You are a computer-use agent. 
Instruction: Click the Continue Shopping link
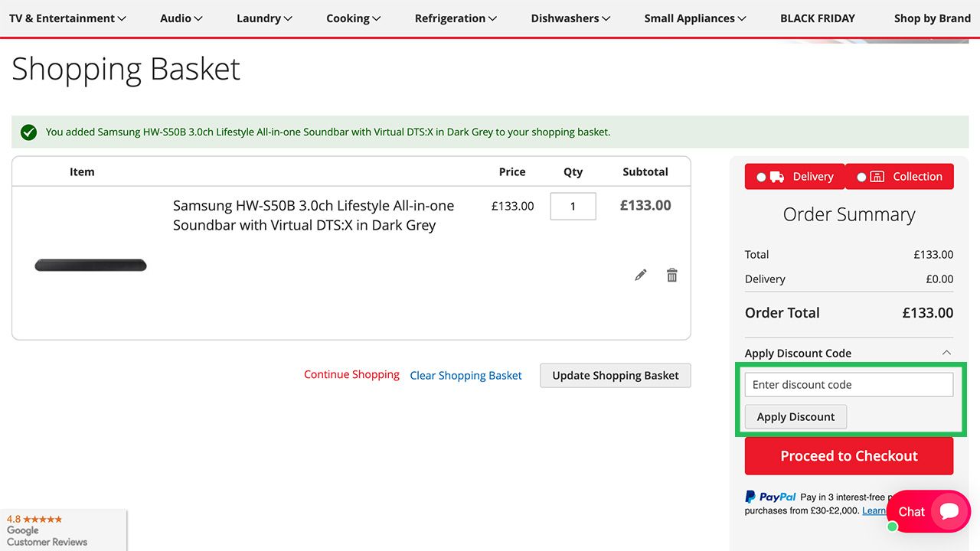(351, 374)
